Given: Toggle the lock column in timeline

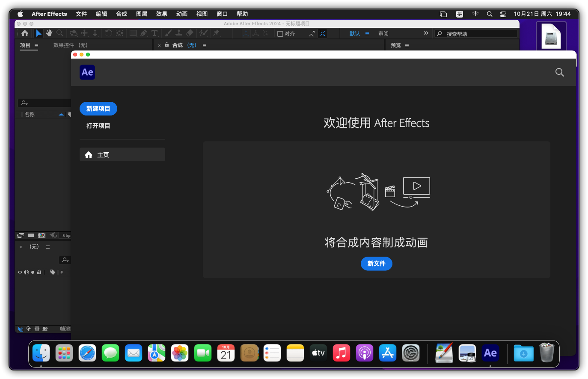Looking at the screenshot, I should coord(39,272).
